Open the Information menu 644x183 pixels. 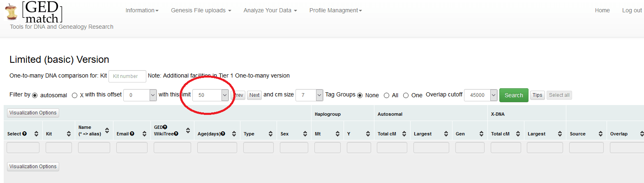click(142, 10)
